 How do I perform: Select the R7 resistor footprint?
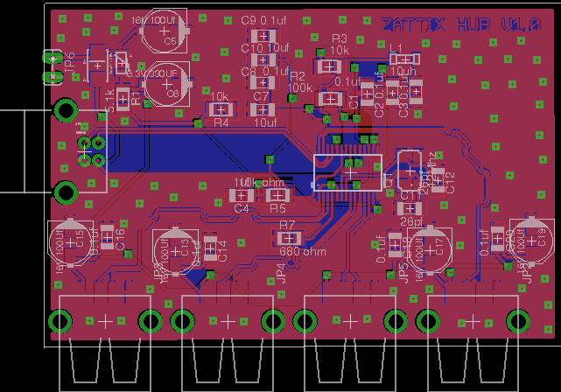click(289, 238)
